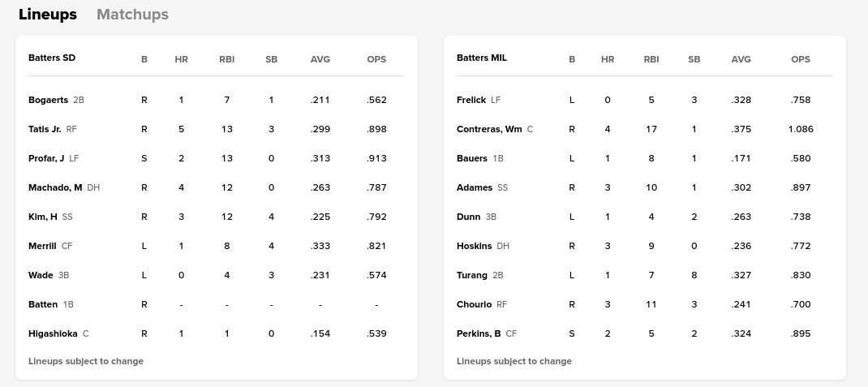Click the Batters MIL table header
The width and height of the screenshot is (868, 387).
pyautogui.click(x=482, y=58)
